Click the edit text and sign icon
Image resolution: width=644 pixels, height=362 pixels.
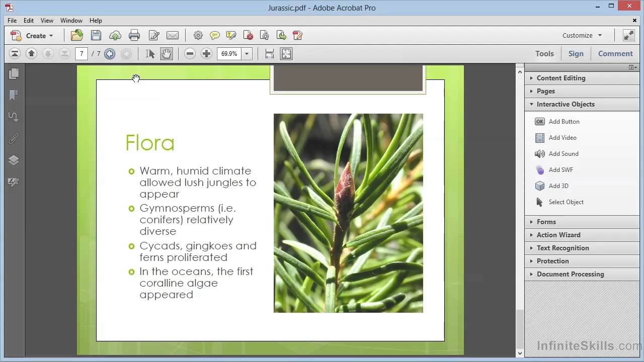(154, 35)
